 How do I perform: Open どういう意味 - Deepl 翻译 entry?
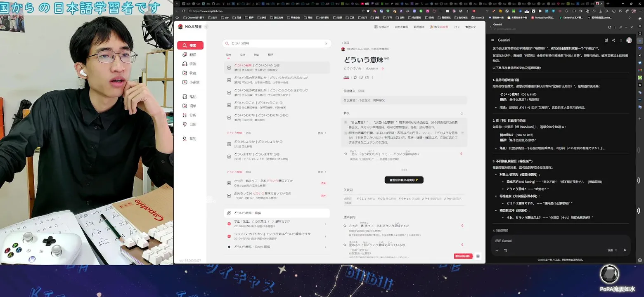pyautogui.click(x=277, y=247)
